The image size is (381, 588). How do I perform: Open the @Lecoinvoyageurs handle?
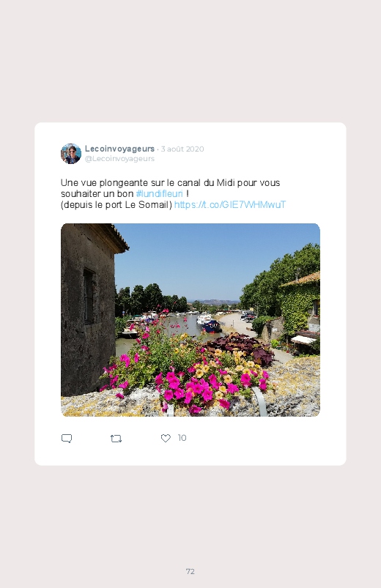coord(119,159)
